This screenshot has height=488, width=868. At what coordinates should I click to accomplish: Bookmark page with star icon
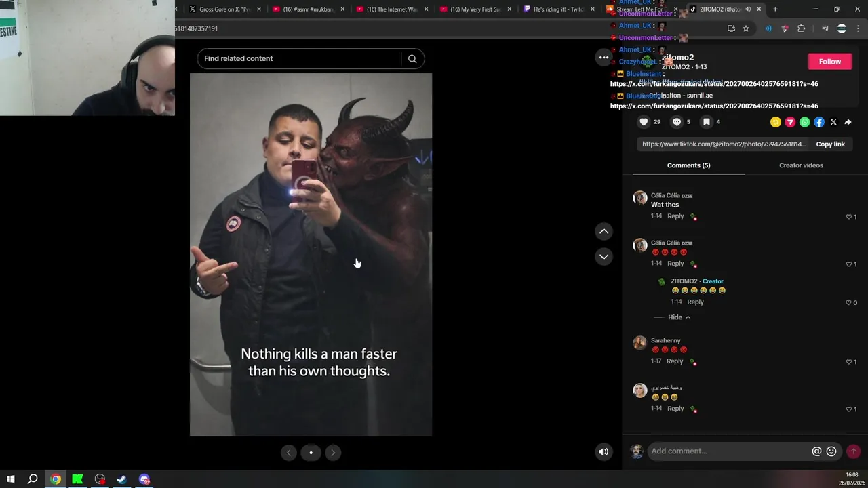click(x=746, y=28)
